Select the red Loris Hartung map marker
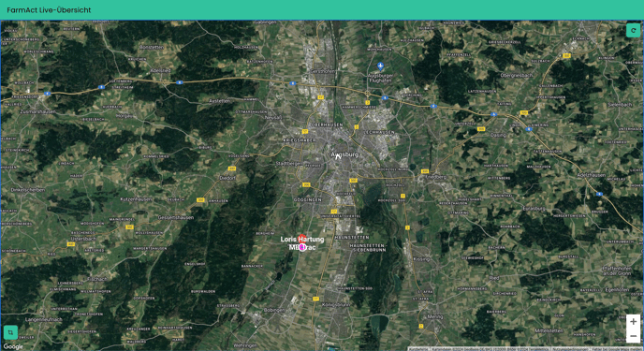The image size is (644, 351). [302, 238]
